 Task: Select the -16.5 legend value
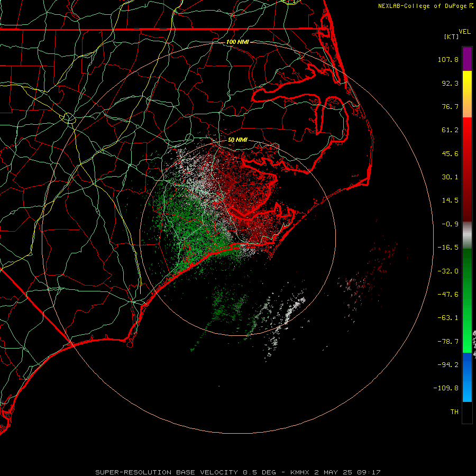coord(448,248)
